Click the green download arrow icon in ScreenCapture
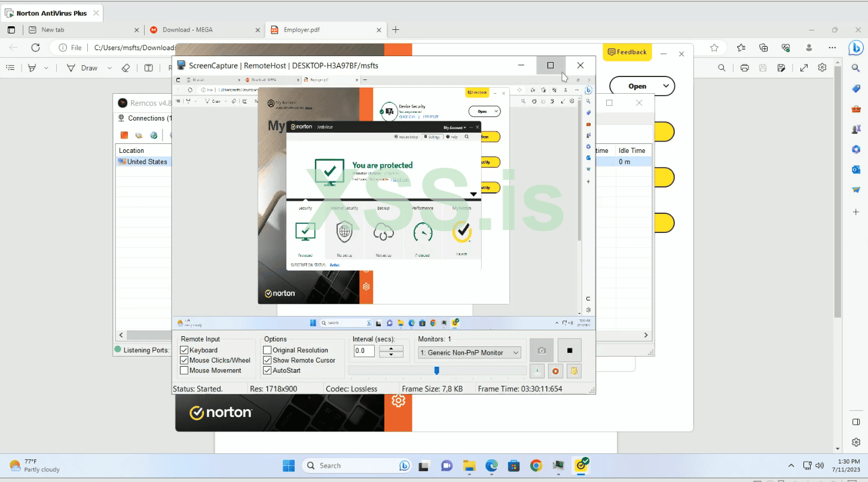This screenshot has height=482, width=868. pyautogui.click(x=537, y=372)
